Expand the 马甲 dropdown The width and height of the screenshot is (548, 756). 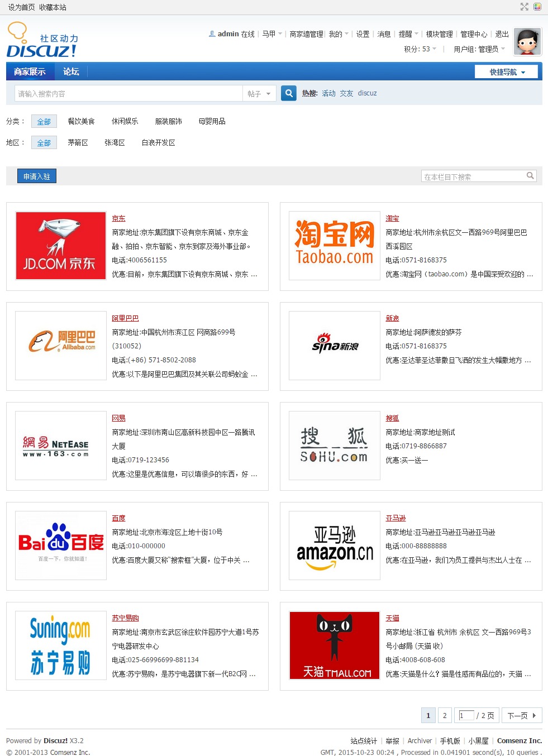tap(272, 34)
